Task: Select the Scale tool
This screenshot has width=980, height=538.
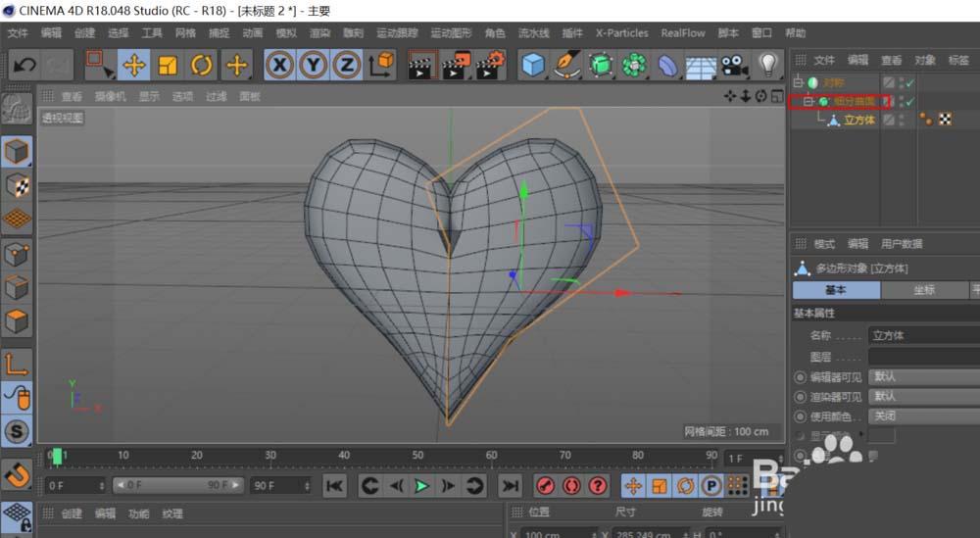Action: tap(168, 66)
